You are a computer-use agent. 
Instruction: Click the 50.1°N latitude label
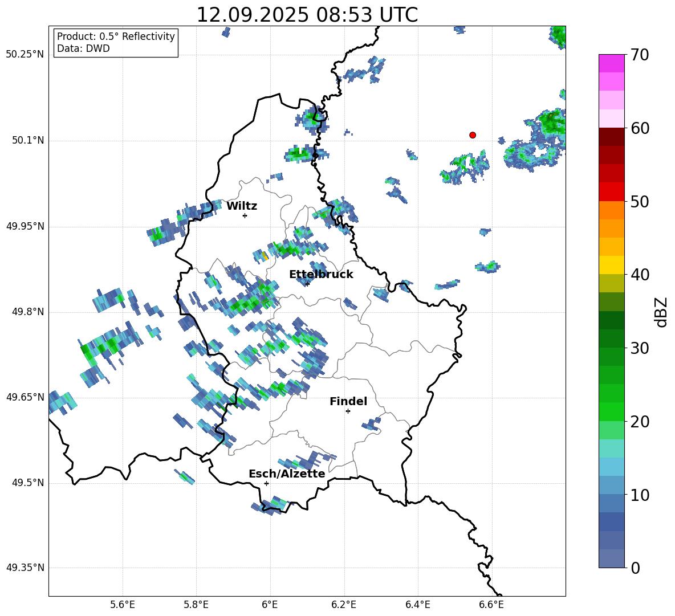point(27,141)
